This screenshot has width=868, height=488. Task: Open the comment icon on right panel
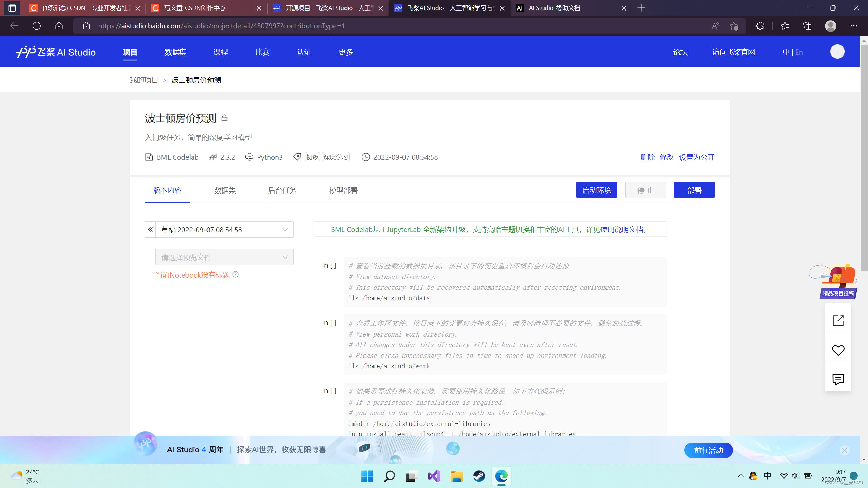(838, 380)
